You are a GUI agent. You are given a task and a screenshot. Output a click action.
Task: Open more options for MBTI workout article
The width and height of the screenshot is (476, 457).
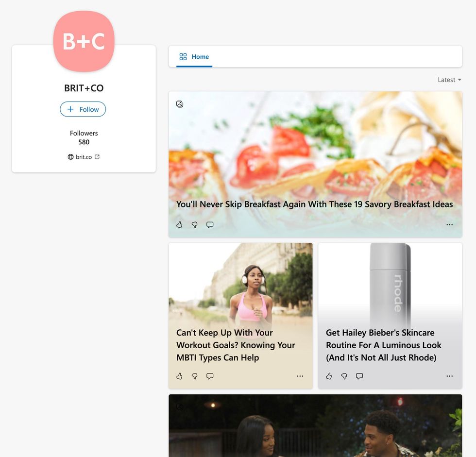(300, 376)
